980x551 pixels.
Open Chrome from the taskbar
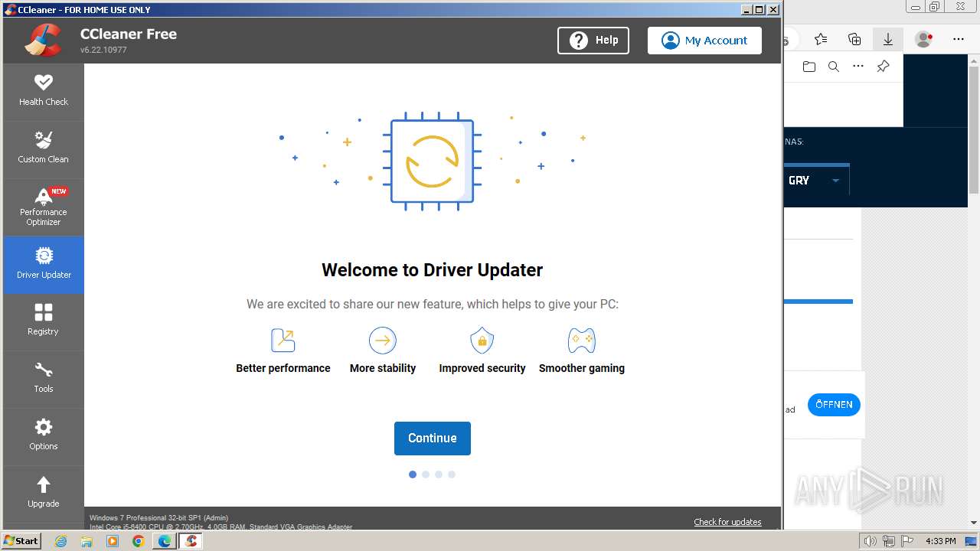coord(138,541)
